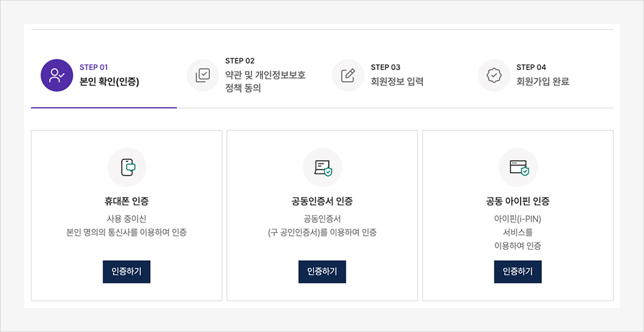
Task: Click the (구 공인인증서) description text
Action: (322, 232)
